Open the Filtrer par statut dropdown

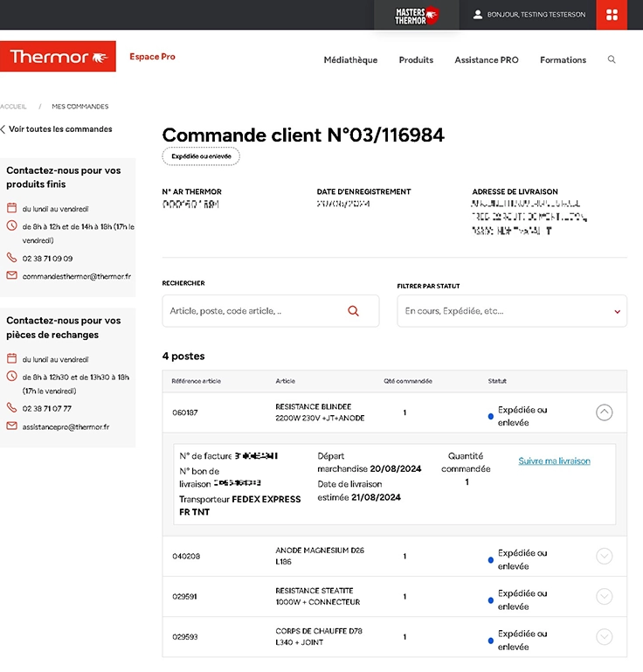click(512, 311)
